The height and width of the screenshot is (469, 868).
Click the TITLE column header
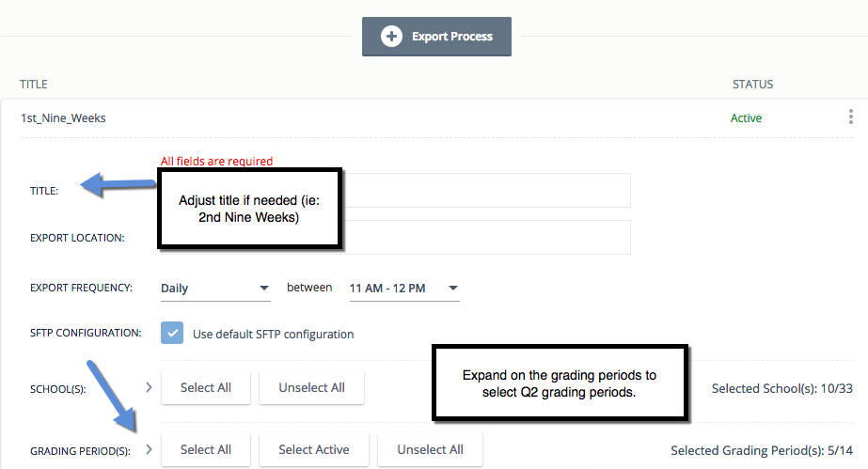34,85
